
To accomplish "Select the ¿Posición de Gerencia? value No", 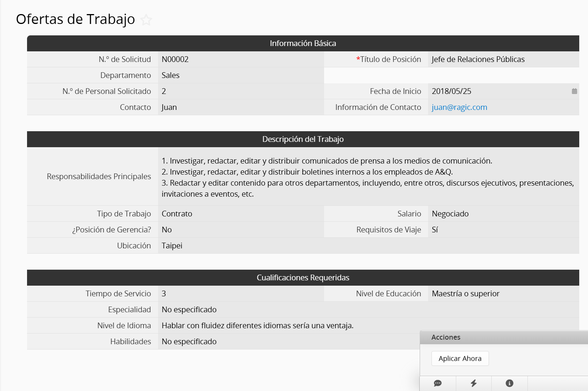I will click(x=167, y=230).
